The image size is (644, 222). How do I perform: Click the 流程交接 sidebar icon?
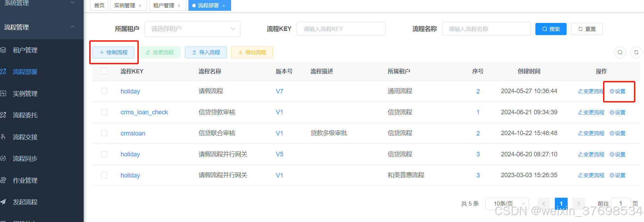[x=3, y=137]
